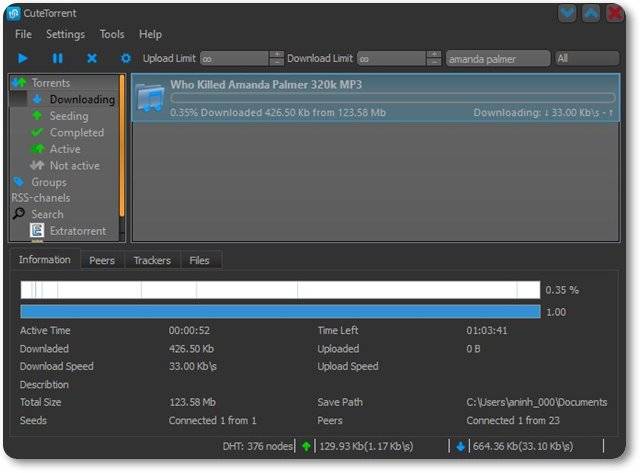Screen dimensions: 640x473
Task: Switch to the Peers tab
Action: [102, 260]
